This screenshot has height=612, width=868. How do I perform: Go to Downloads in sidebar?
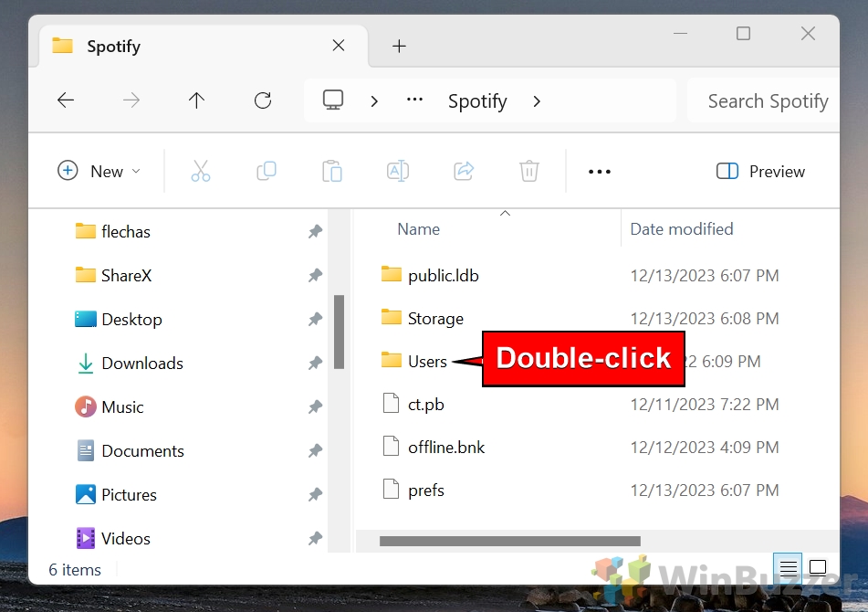142,364
